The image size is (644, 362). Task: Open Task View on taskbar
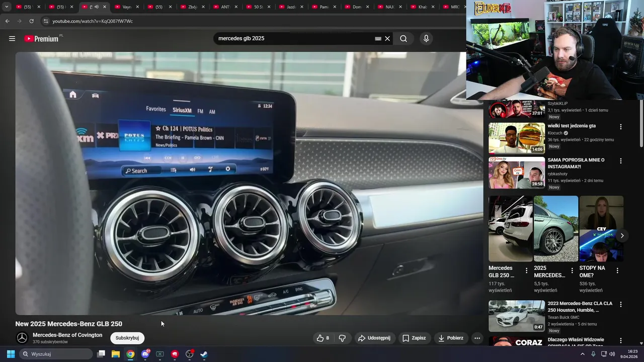point(101,354)
